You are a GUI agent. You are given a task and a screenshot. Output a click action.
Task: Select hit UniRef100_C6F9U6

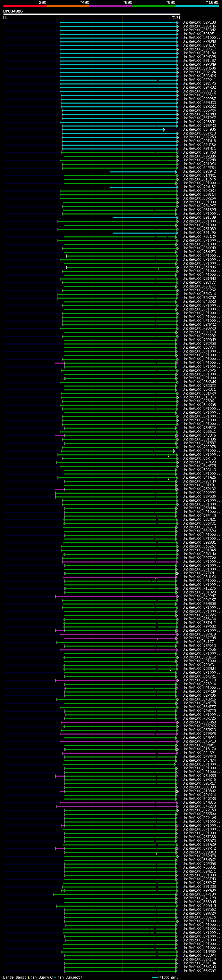coord(199,130)
